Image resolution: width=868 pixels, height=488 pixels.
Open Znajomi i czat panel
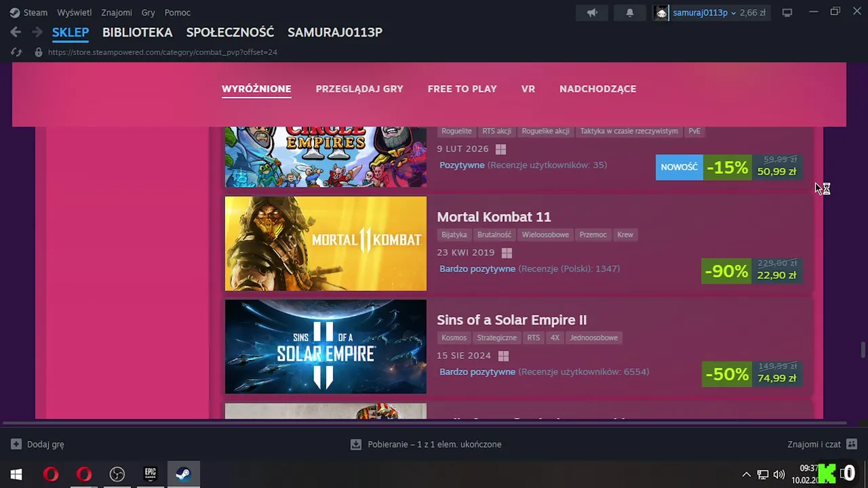[822, 445]
